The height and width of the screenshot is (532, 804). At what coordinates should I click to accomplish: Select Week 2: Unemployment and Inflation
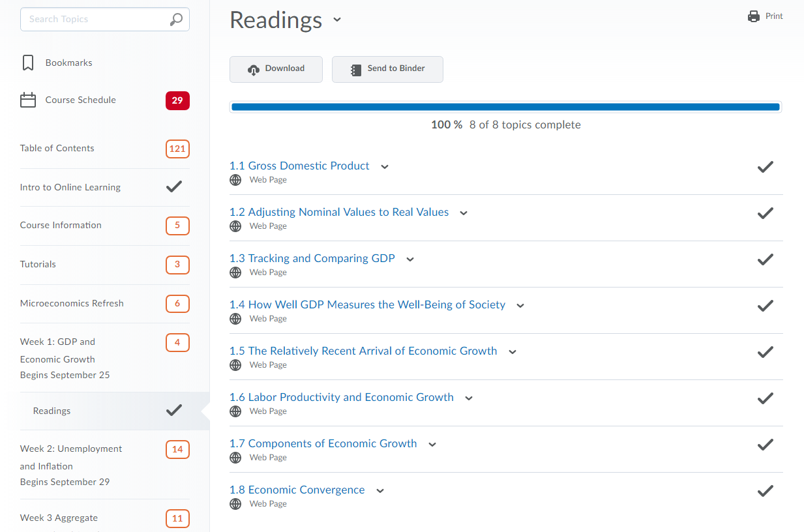coord(70,456)
